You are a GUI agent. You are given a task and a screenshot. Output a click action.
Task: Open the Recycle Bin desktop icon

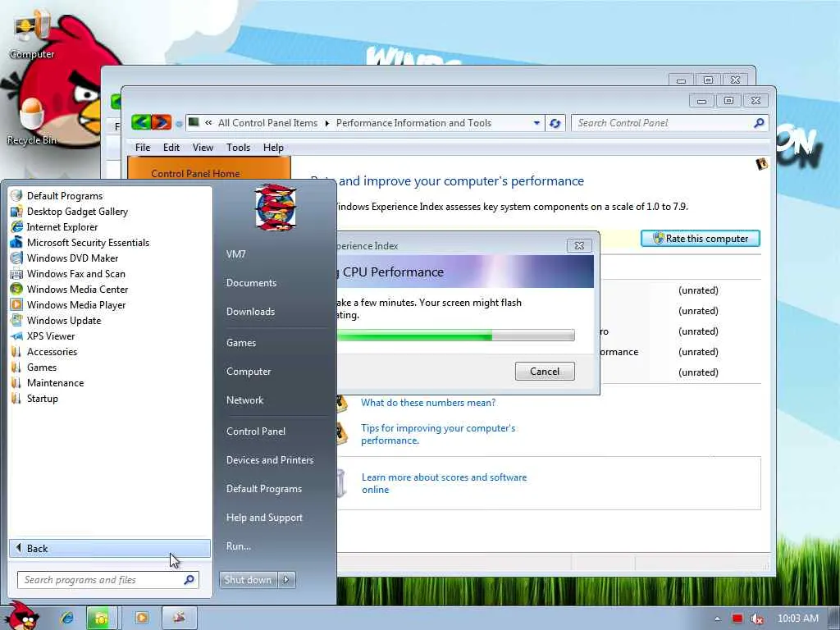click(x=31, y=121)
